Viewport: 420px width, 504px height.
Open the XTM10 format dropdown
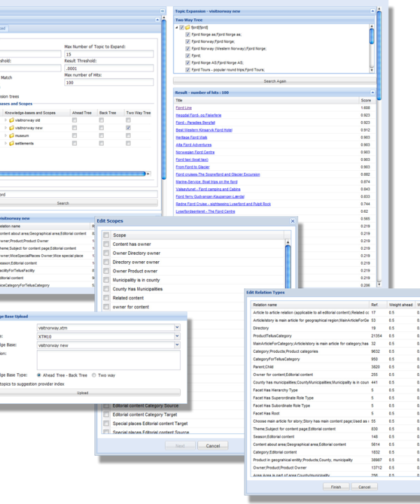(176, 336)
